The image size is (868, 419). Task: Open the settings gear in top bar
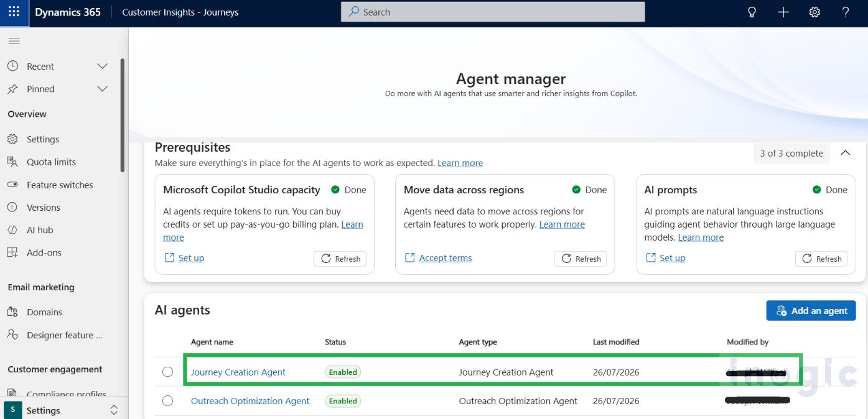click(x=814, y=12)
